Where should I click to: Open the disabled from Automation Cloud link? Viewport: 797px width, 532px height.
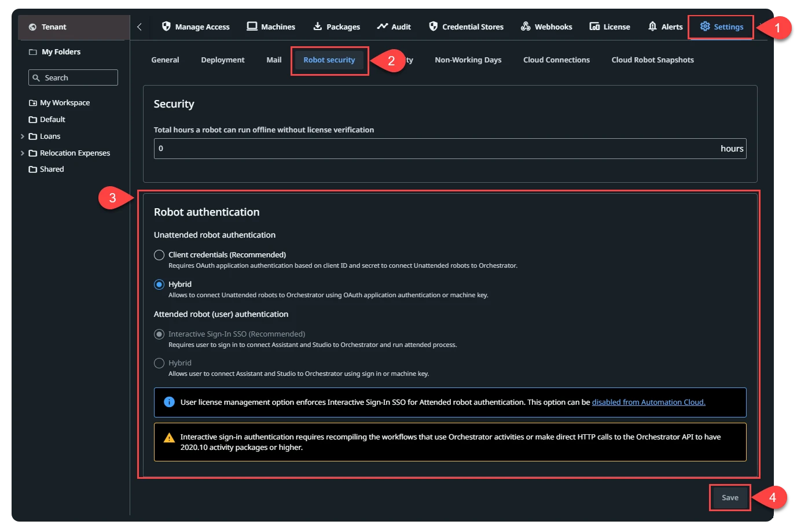click(648, 402)
